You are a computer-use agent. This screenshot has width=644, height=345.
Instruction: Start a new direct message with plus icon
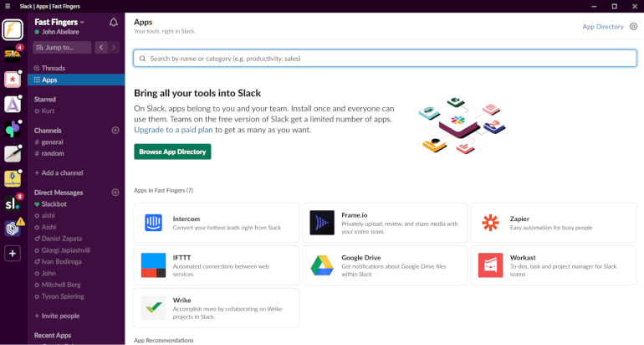(115, 193)
